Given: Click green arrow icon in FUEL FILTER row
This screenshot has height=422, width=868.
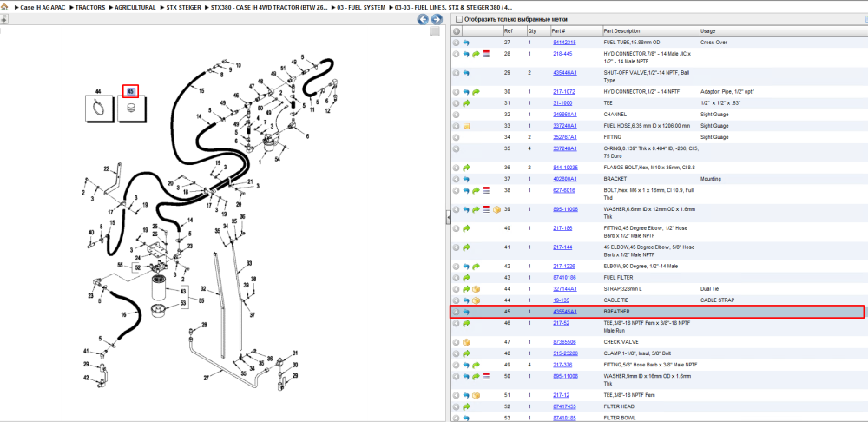Looking at the screenshot, I should point(466,278).
